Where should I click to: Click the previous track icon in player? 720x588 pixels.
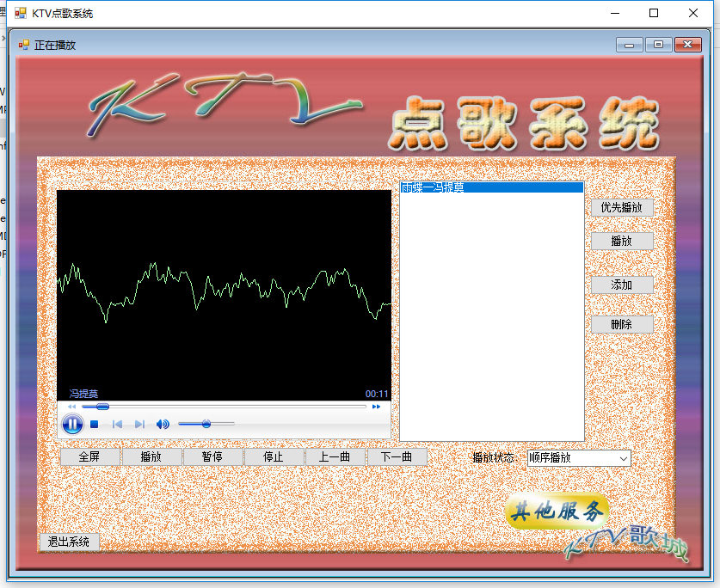117,424
